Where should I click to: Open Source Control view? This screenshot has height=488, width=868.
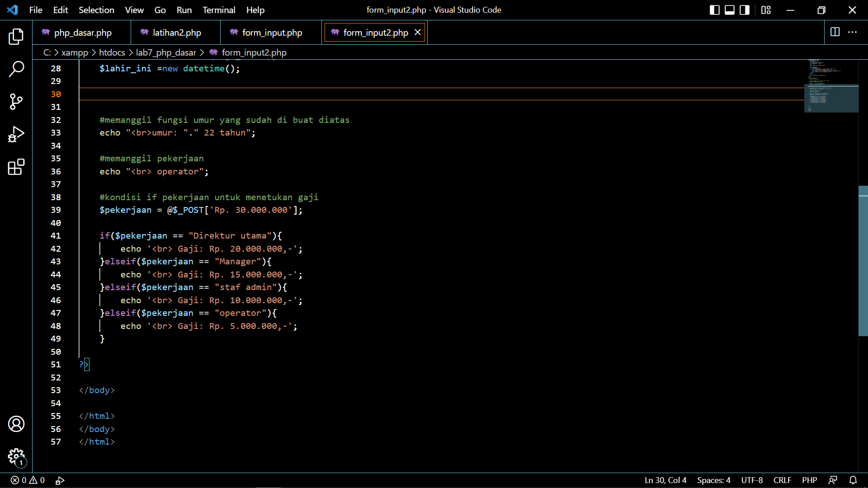(x=16, y=102)
